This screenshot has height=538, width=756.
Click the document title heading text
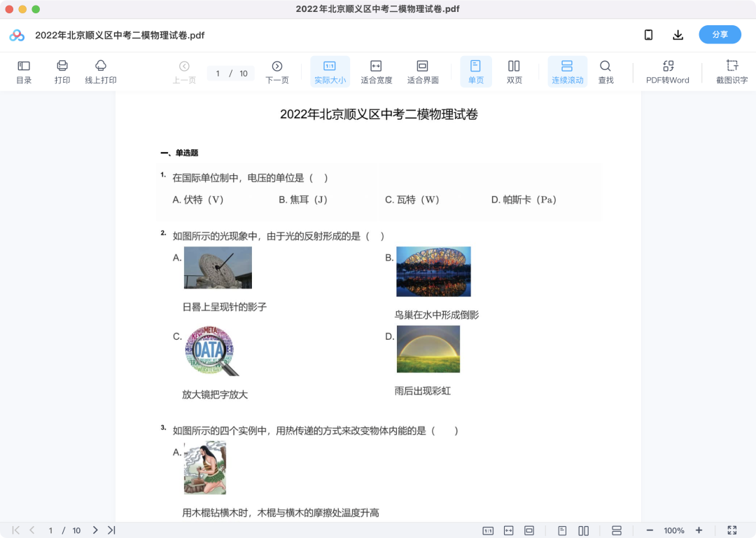click(379, 114)
